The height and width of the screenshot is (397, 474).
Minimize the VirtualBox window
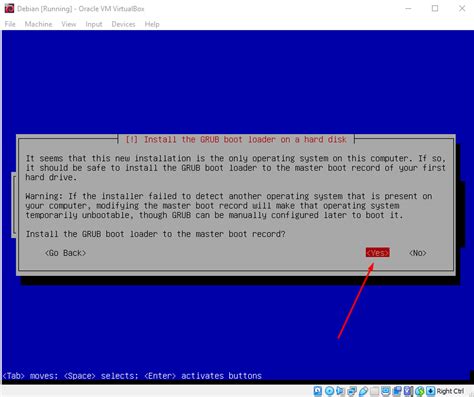(408, 8)
